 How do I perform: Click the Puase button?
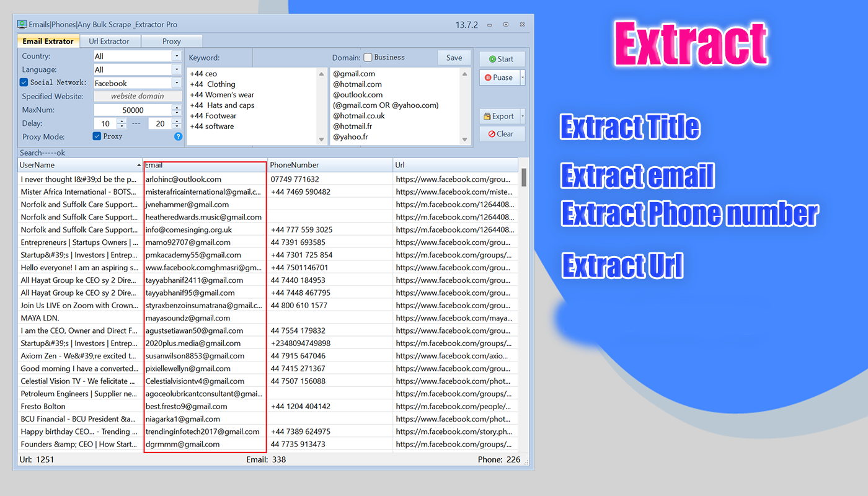[499, 77]
